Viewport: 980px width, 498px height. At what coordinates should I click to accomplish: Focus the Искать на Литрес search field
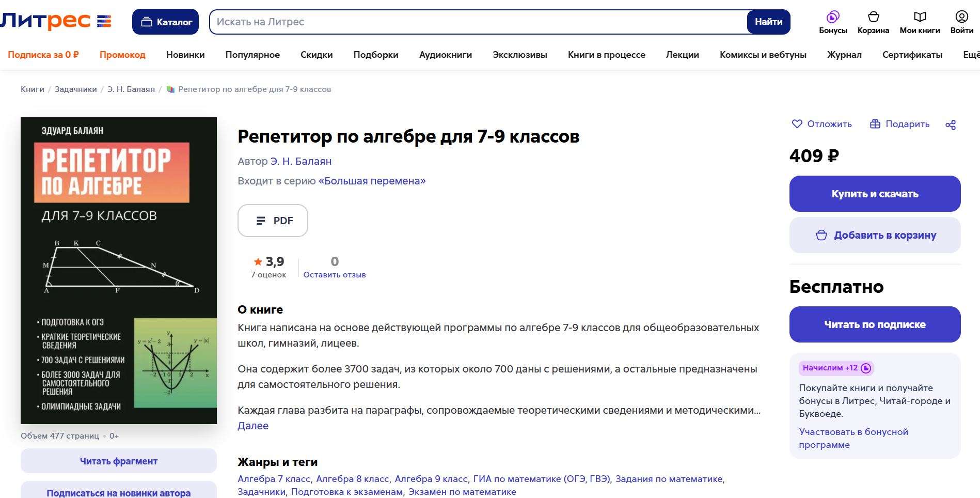tap(478, 22)
